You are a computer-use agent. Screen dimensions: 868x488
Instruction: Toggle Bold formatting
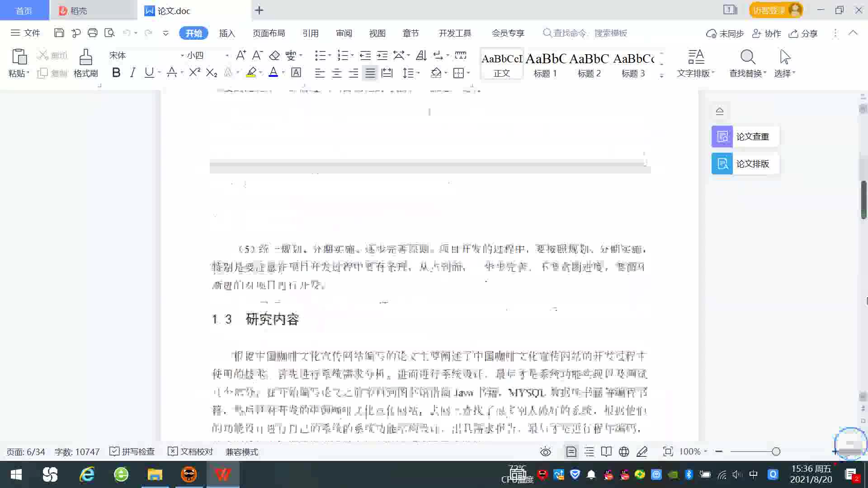116,73
